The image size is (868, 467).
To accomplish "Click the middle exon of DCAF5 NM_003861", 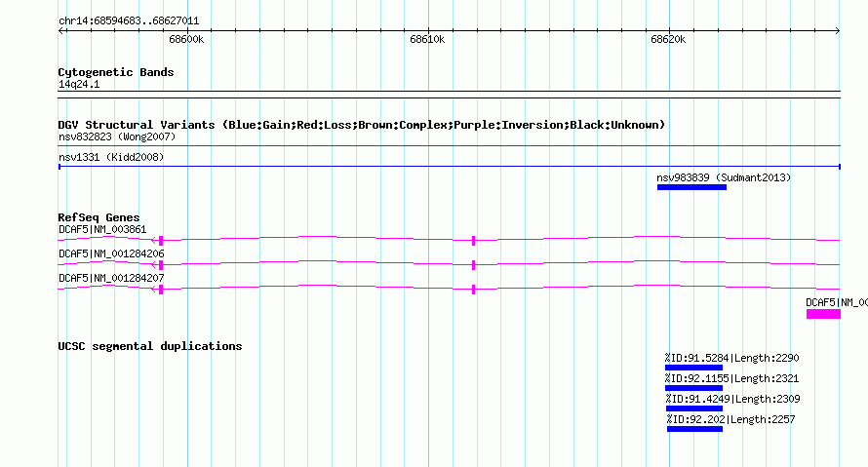I will (473, 241).
